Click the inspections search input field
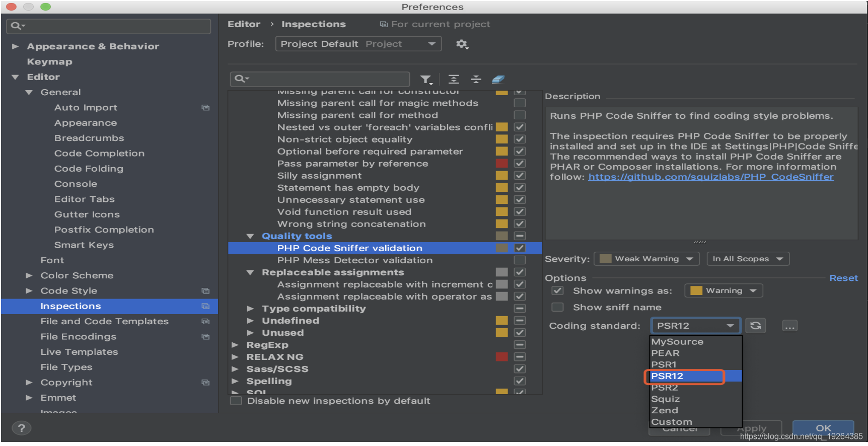Image resolution: width=868 pixels, height=446 pixels. [x=320, y=79]
